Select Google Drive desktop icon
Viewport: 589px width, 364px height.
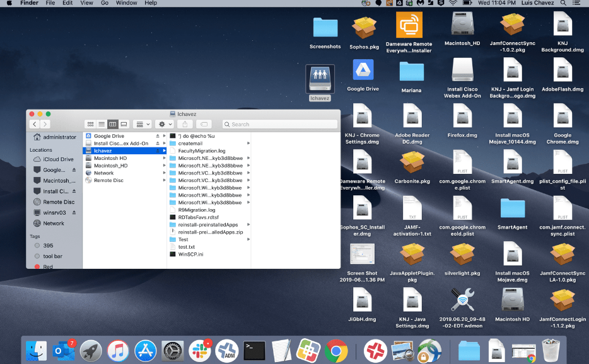[x=363, y=76]
